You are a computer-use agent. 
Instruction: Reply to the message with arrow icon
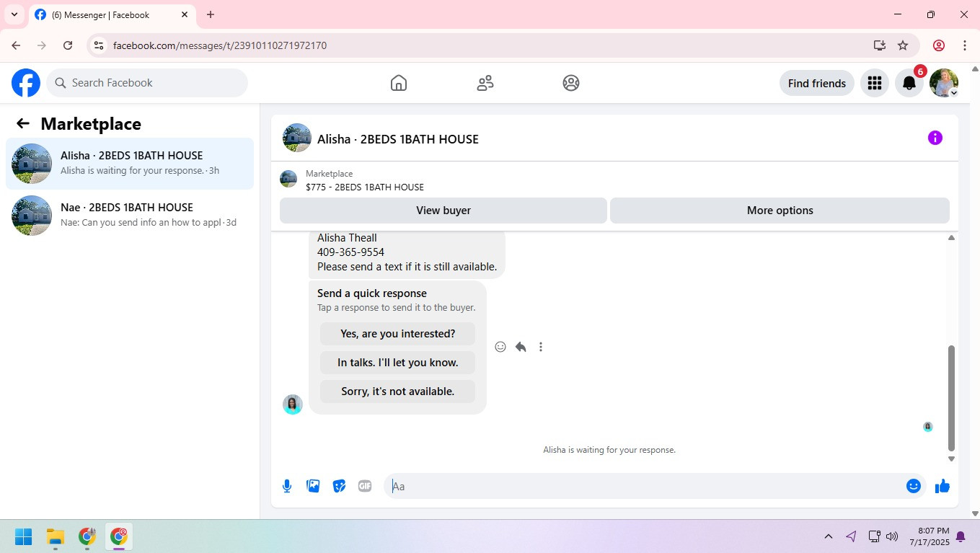click(x=521, y=347)
